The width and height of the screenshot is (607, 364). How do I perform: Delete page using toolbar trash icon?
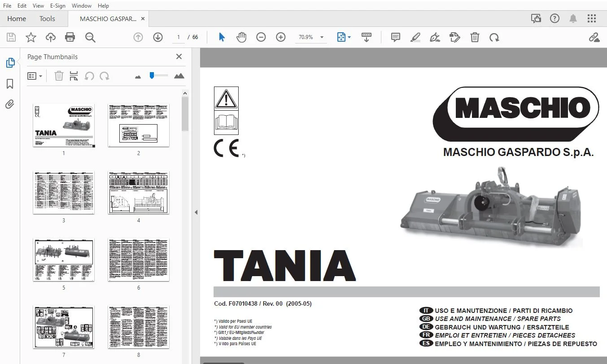coord(475,37)
